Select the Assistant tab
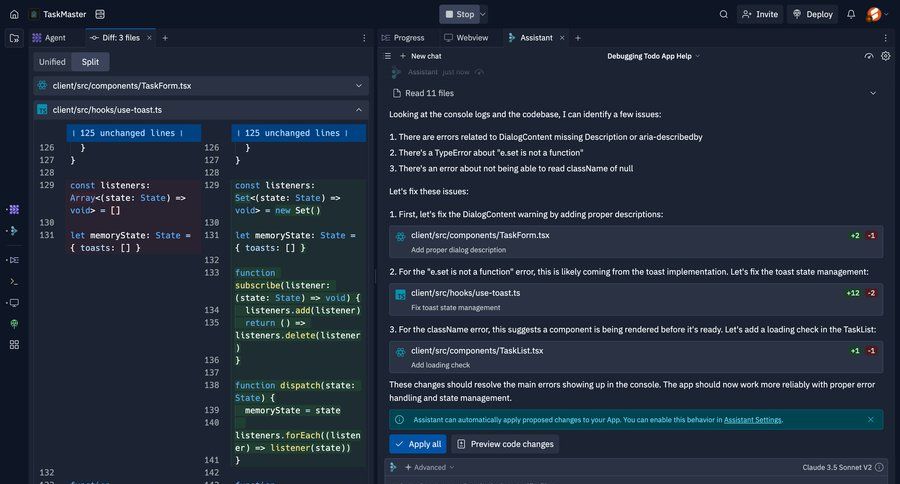Screen dimensions: 900x484 coord(530,38)
